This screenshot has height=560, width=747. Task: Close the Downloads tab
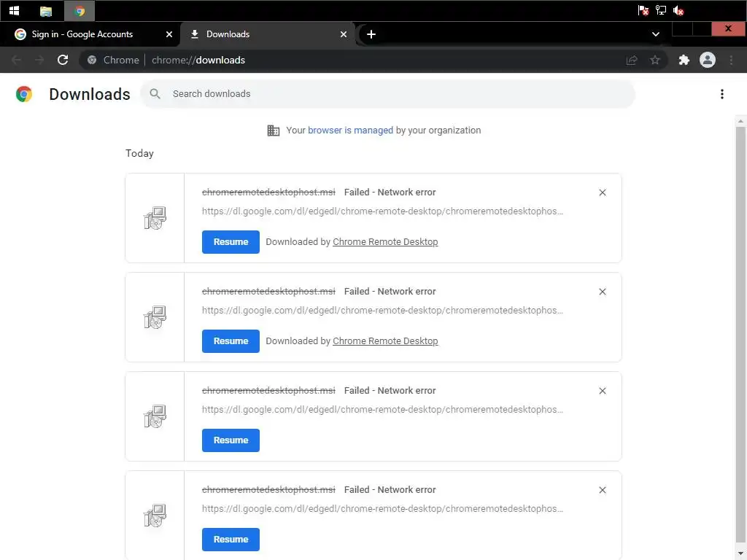[344, 34]
